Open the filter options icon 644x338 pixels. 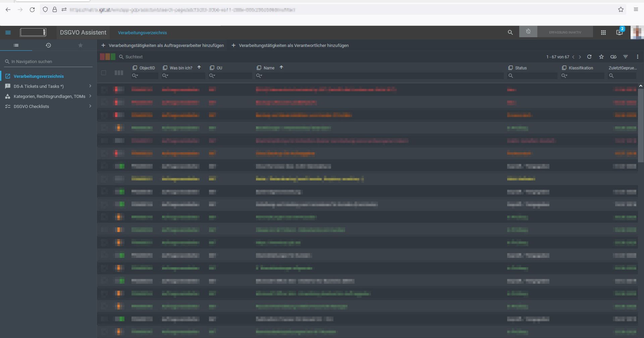pyautogui.click(x=626, y=57)
